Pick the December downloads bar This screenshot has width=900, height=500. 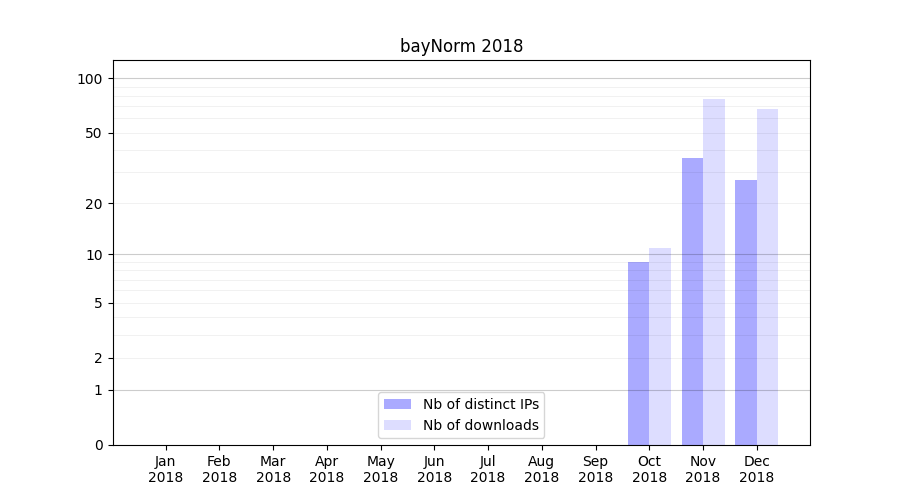(x=767, y=277)
